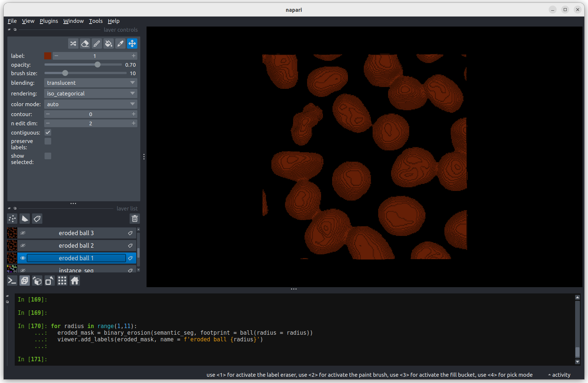Activate the label eraser tool

85,43
